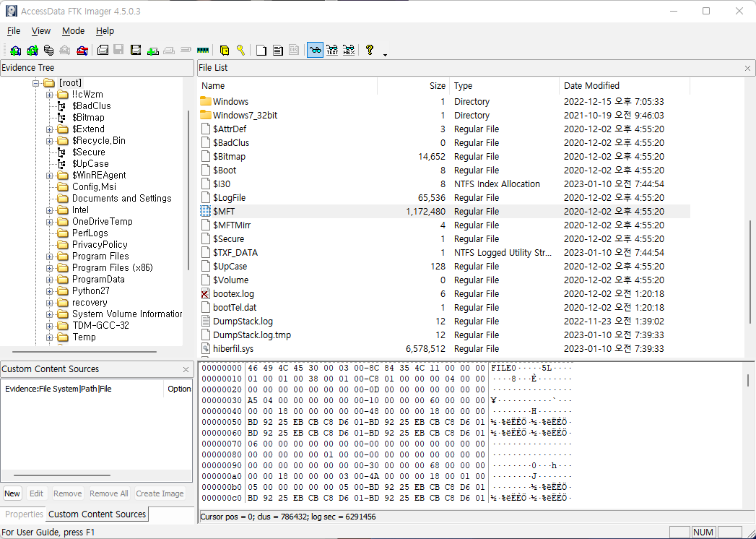This screenshot has height=539, width=756.
Task: Expand the Python27 folder node
Action: (x=49, y=291)
